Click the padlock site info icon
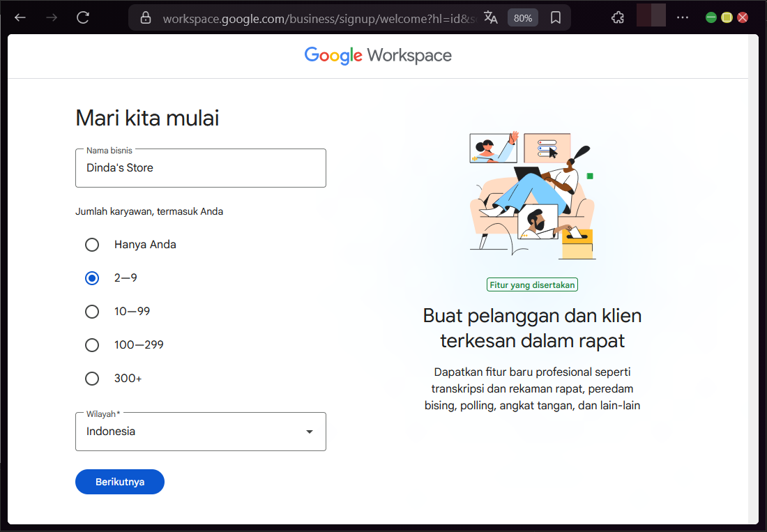Screen dimensions: 767x532 coord(145,18)
